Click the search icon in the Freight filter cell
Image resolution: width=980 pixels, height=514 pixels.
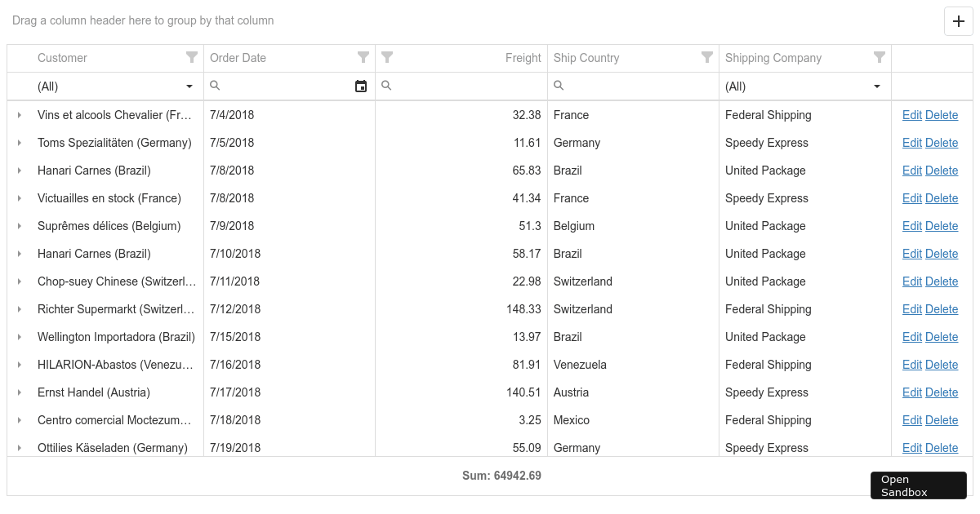385,86
